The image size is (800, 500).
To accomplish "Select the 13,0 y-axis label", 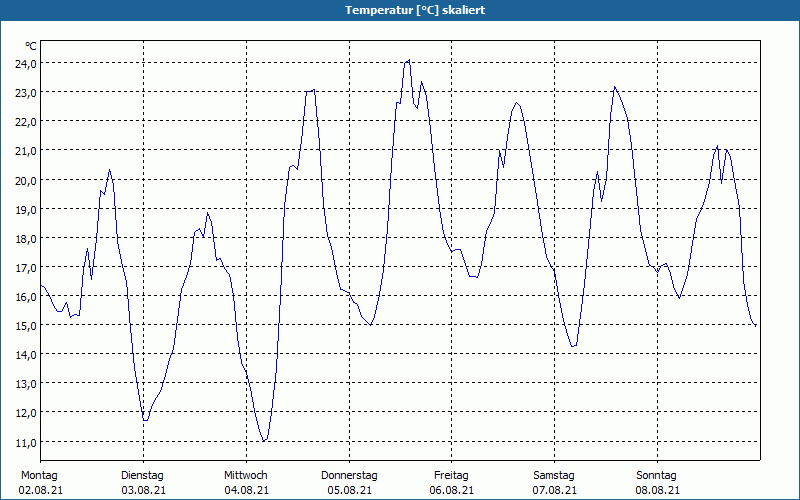I will tap(25, 383).
